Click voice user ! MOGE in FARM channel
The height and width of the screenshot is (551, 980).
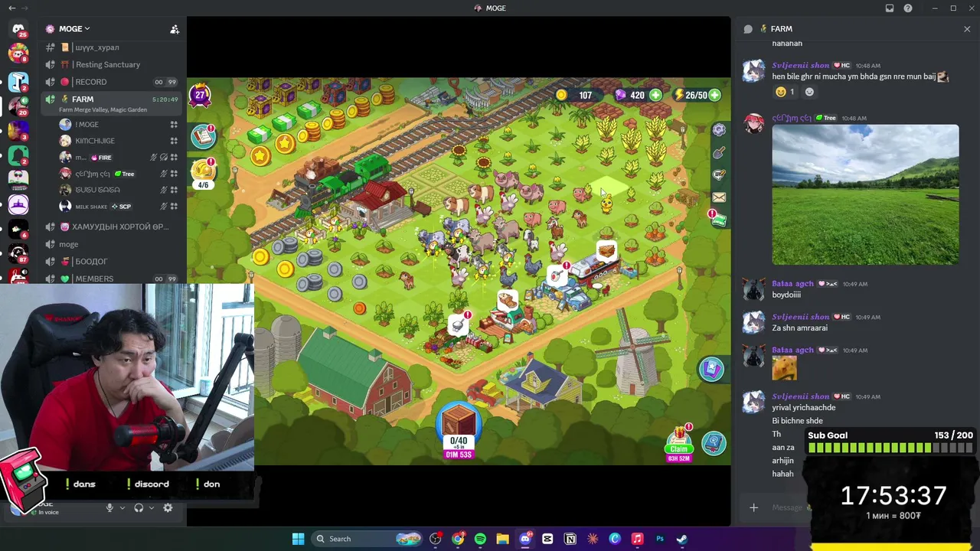(118, 125)
